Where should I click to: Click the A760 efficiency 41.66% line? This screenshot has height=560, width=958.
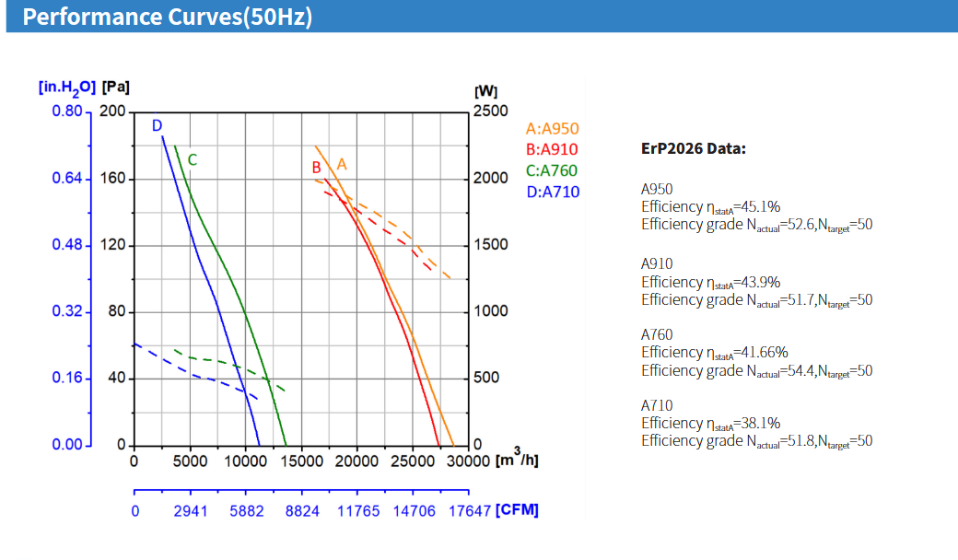pyautogui.click(x=714, y=353)
